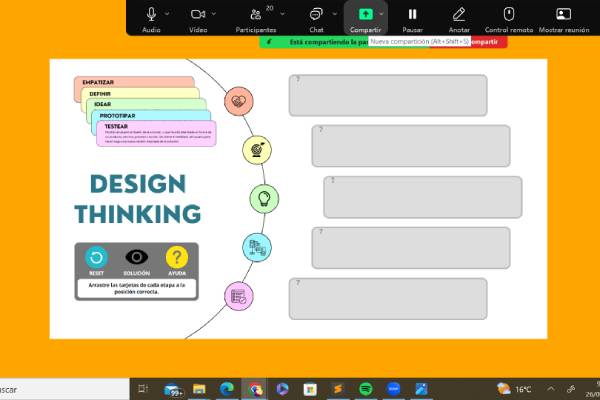This screenshot has height=400, width=600.
Task: Open the Participantes panel
Action: (256, 14)
